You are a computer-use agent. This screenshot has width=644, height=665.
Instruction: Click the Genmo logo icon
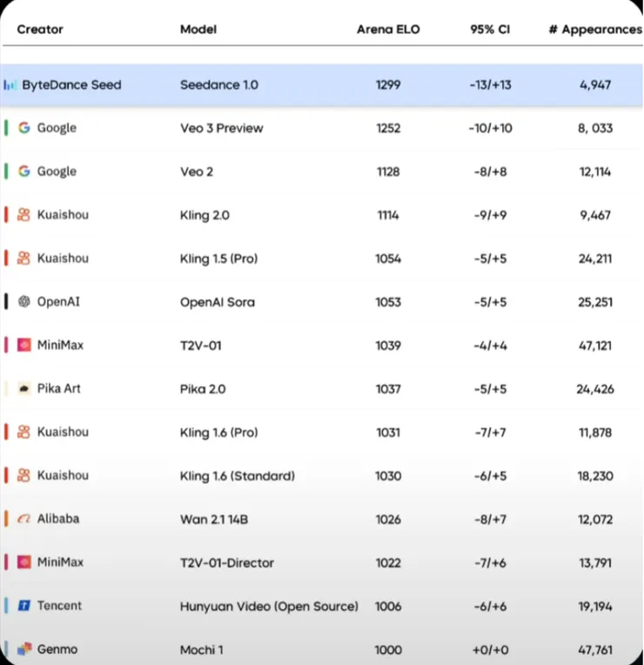click(x=24, y=649)
